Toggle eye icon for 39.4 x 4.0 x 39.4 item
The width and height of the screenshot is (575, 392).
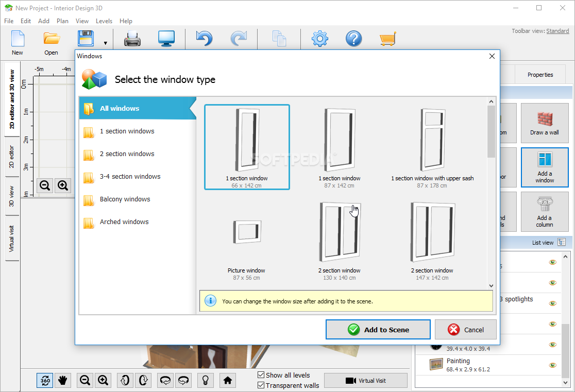553,345
